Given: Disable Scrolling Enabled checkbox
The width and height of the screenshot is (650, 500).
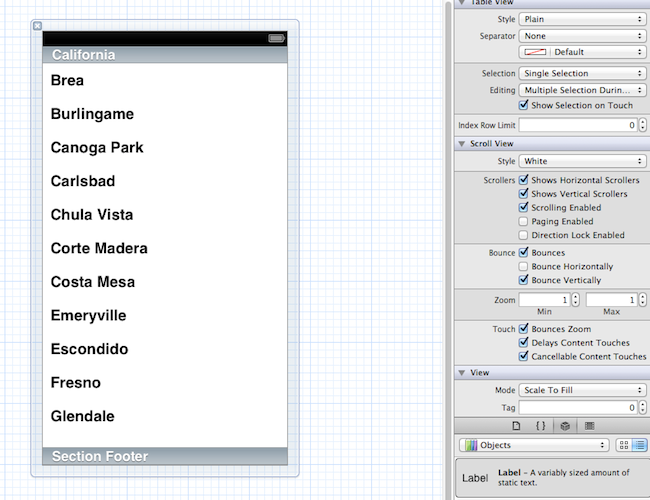Looking at the screenshot, I should pos(524,207).
